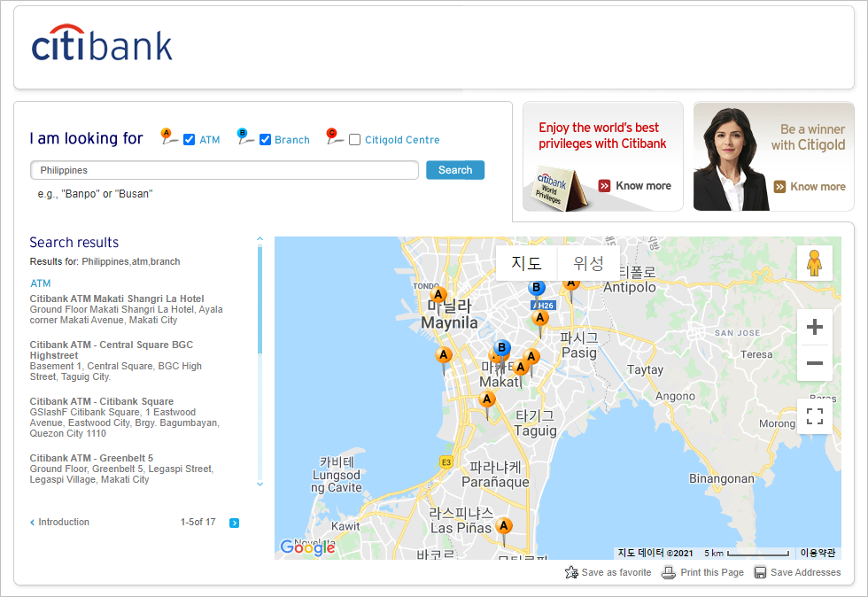Click ATM pin left of Taguig label
868x597 pixels.
pyautogui.click(x=486, y=399)
